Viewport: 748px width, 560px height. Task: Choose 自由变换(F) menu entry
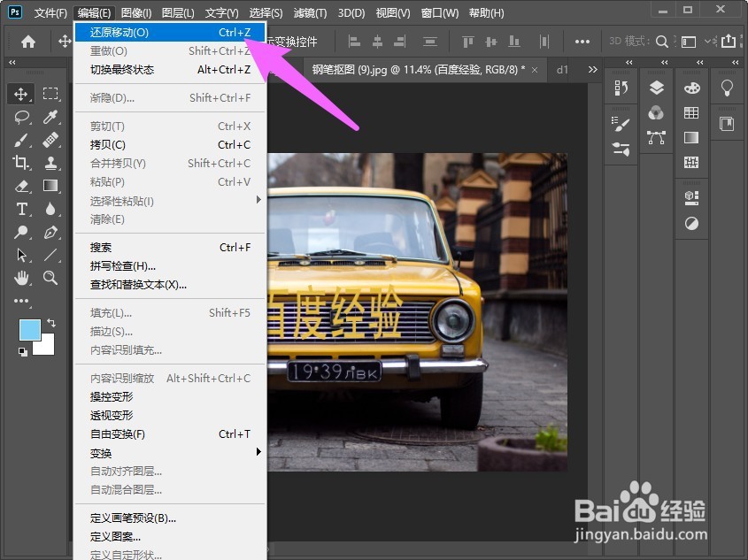(170, 434)
